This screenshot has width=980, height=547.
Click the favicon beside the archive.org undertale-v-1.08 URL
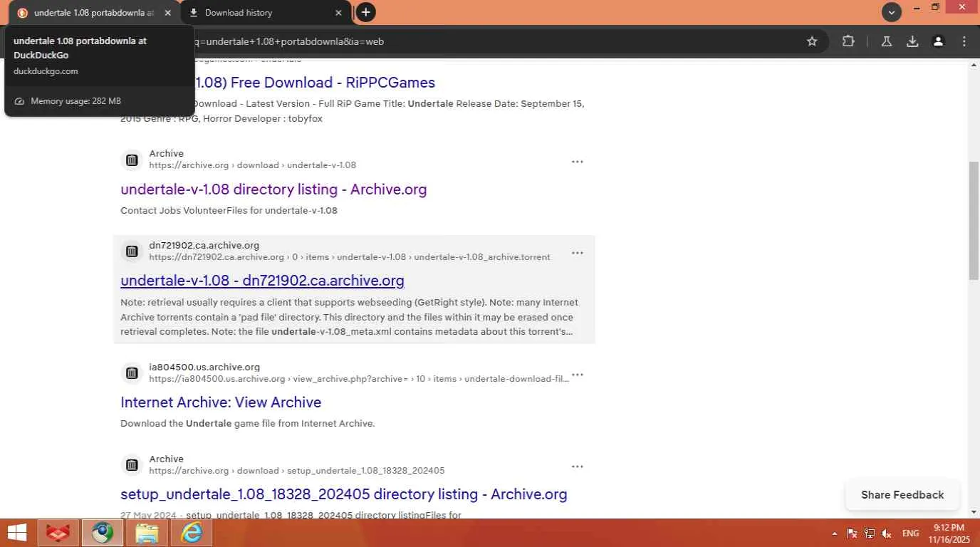[x=132, y=160]
